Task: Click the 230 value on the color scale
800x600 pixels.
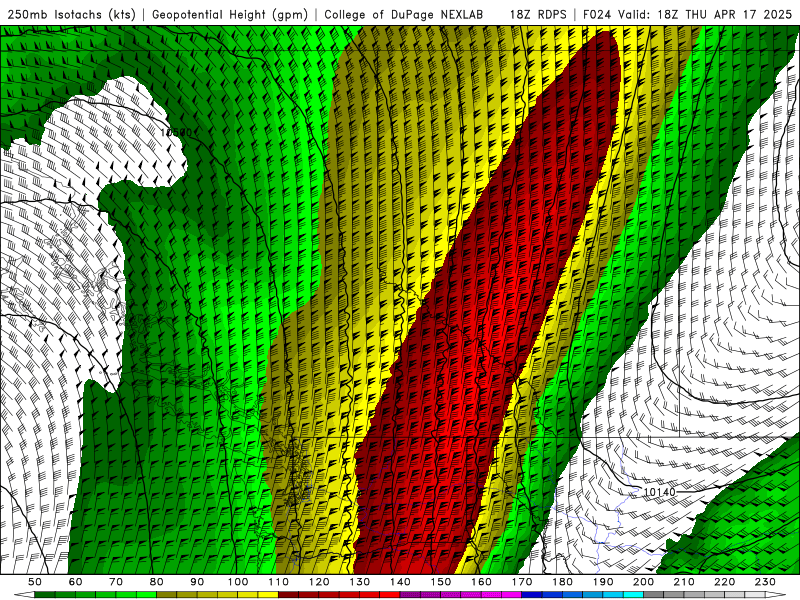Action: pyautogui.click(x=765, y=582)
